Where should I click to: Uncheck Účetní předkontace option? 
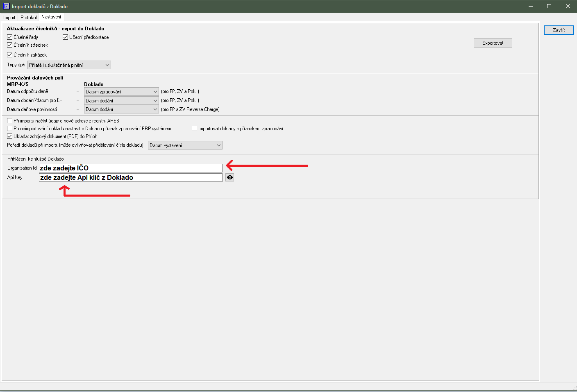click(x=65, y=37)
